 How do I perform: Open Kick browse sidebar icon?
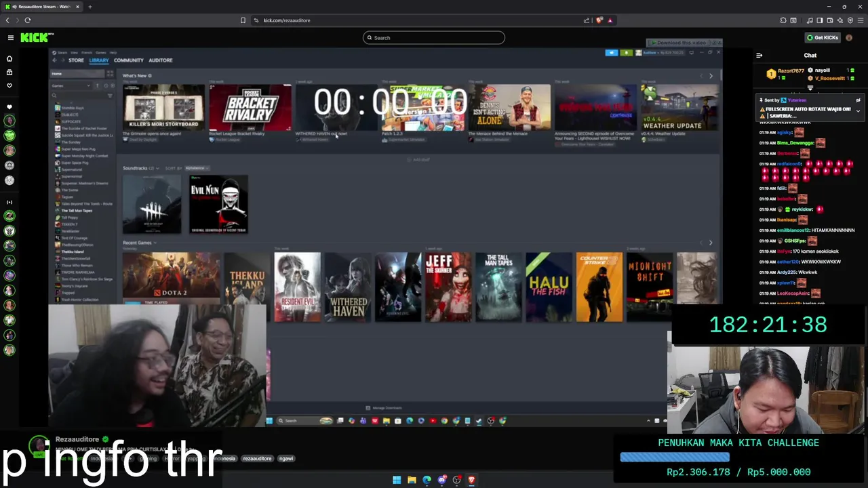[9, 72]
